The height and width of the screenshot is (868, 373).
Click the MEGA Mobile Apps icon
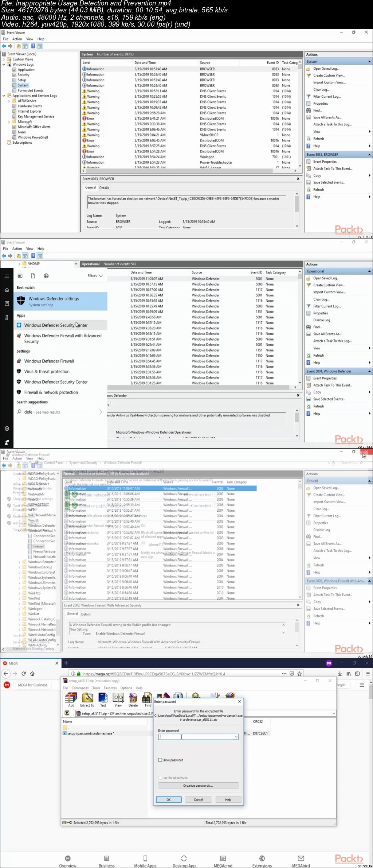(145, 859)
